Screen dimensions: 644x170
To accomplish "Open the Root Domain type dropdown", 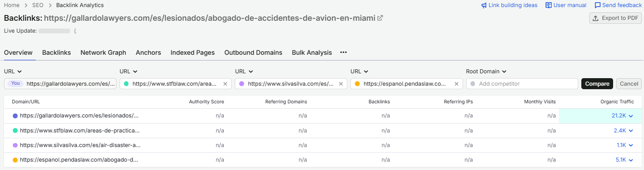I will (x=486, y=71).
